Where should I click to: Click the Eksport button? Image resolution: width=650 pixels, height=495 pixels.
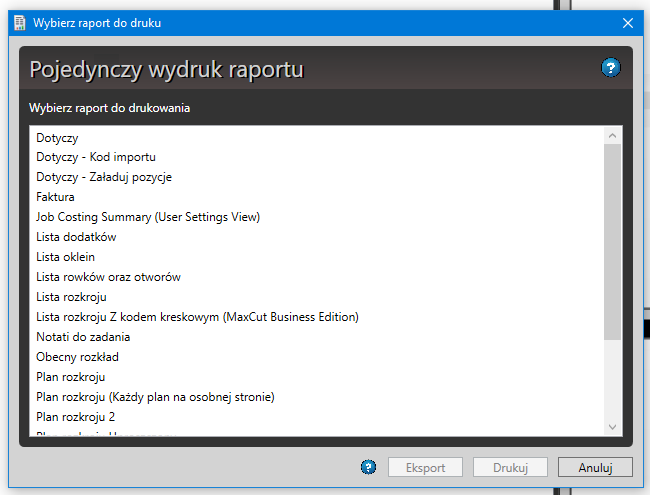[x=424, y=467]
